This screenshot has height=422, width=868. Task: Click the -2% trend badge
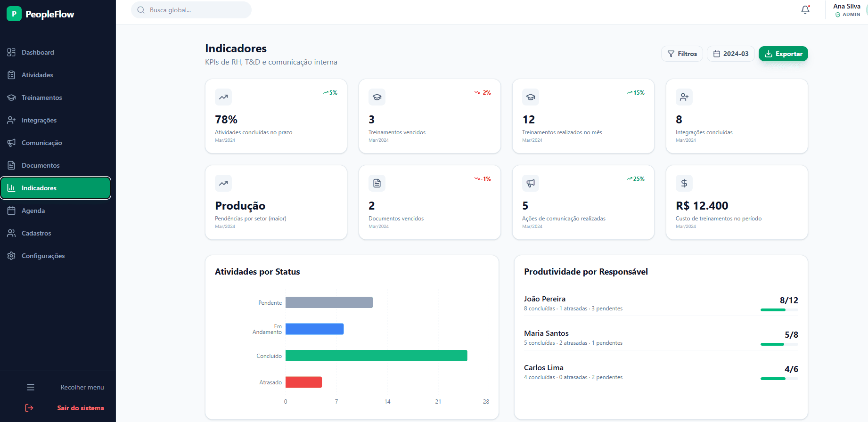click(x=483, y=93)
